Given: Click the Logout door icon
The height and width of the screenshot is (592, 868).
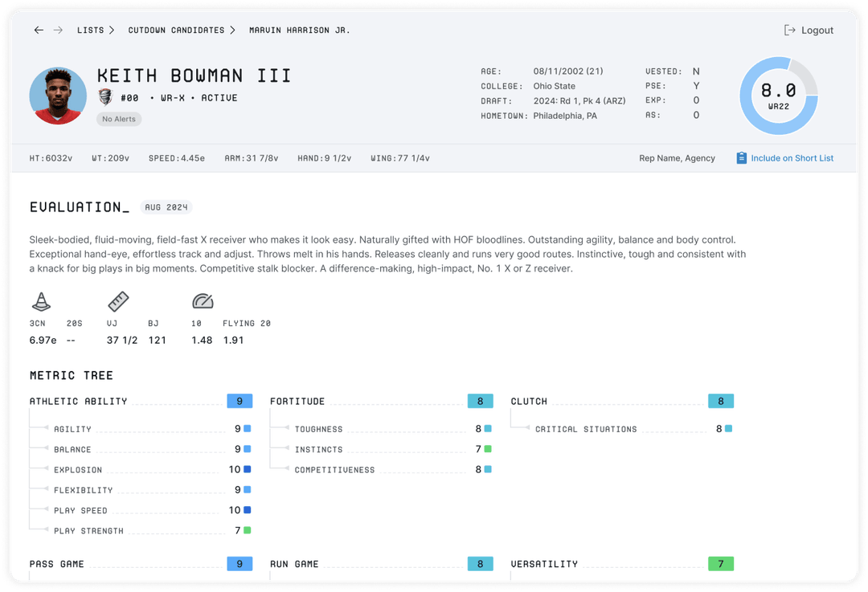Looking at the screenshot, I should pos(789,31).
